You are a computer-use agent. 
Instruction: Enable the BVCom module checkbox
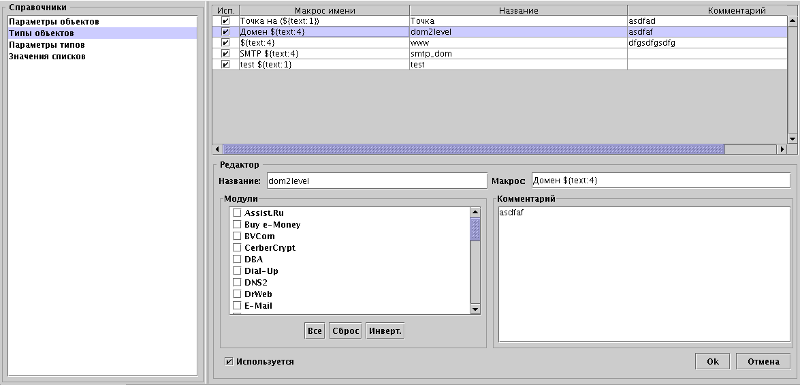[237, 236]
